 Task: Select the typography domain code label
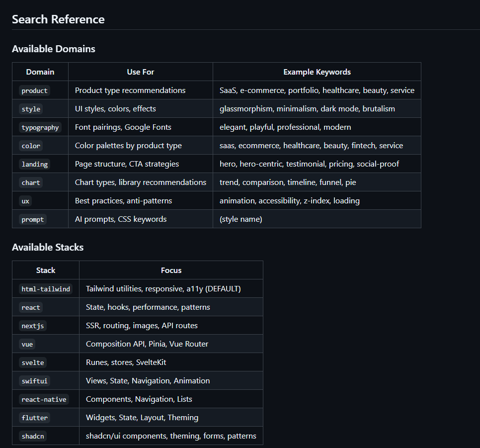tap(40, 127)
